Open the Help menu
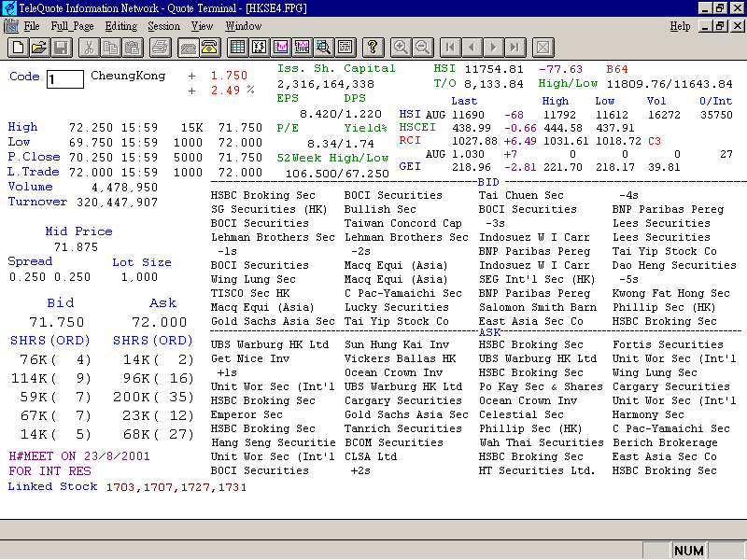 pos(680,26)
